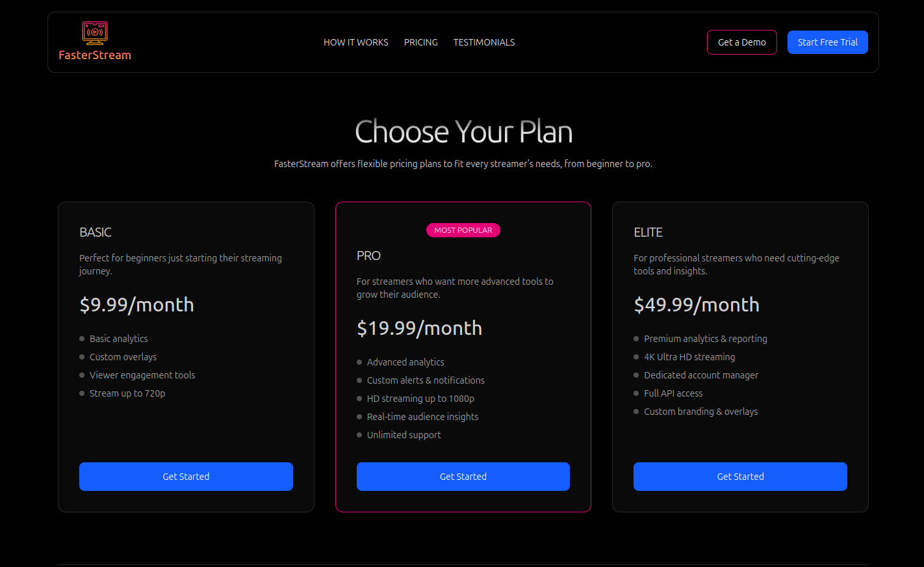Get started with the ELITE plan

[x=740, y=476]
